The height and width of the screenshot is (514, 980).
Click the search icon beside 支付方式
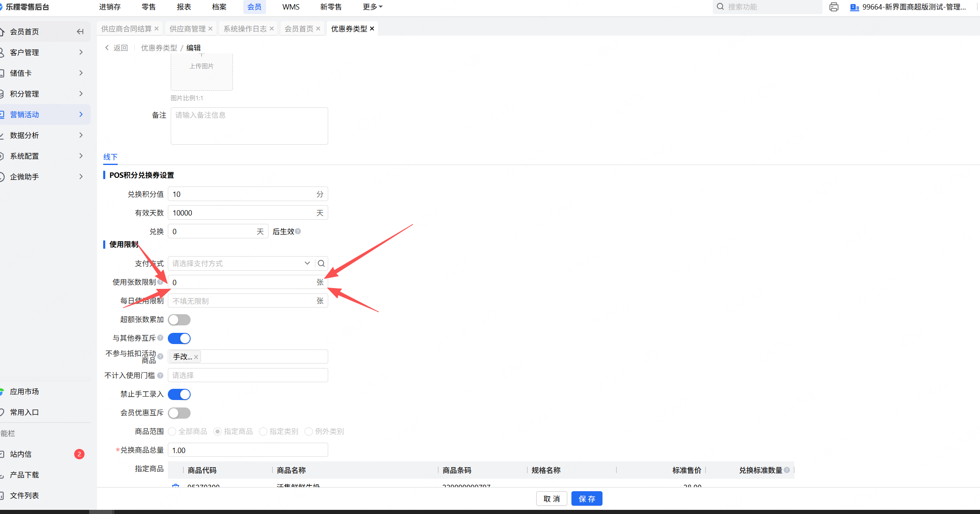pos(321,263)
